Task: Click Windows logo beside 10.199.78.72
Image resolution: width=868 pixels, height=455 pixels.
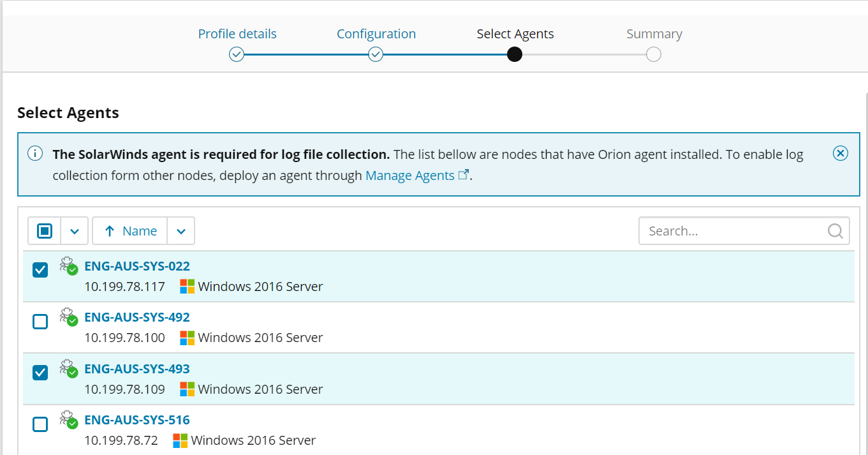Action: [180, 440]
